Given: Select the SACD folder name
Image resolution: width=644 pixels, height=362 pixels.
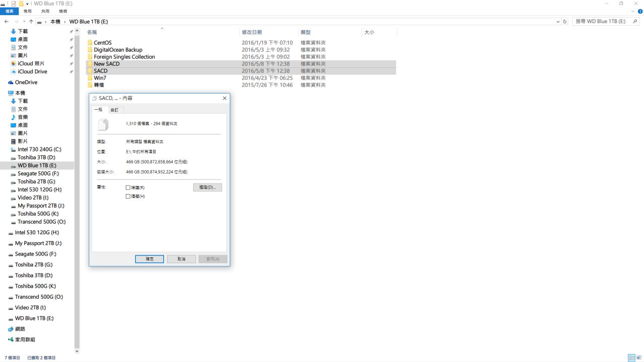Looking at the screenshot, I should pyautogui.click(x=101, y=71).
